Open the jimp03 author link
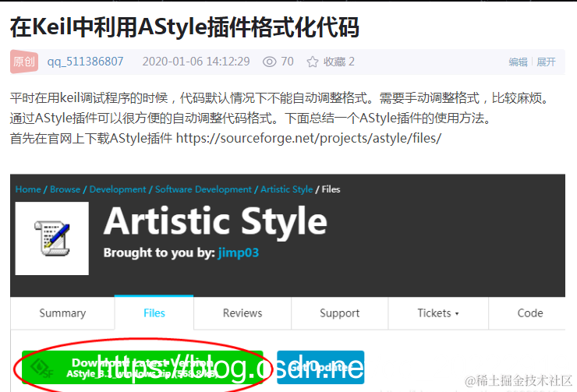This screenshot has height=392, width=577. pos(239,253)
